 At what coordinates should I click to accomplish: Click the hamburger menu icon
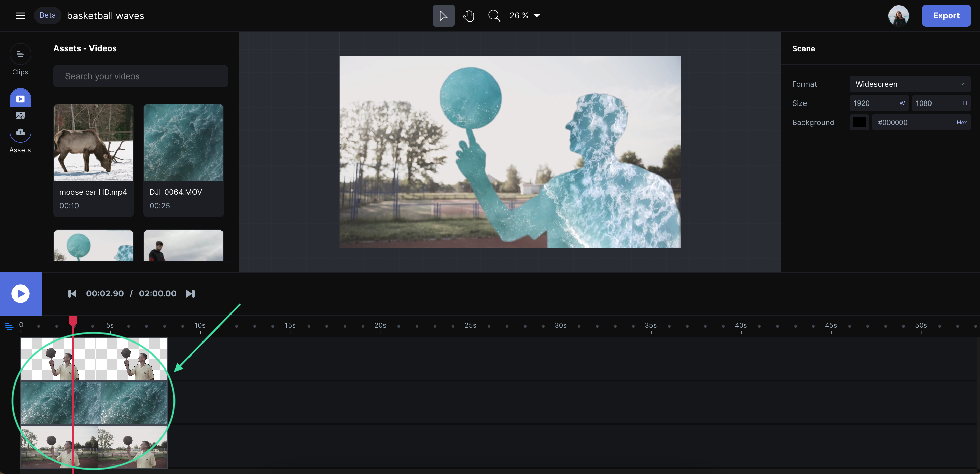tap(20, 16)
